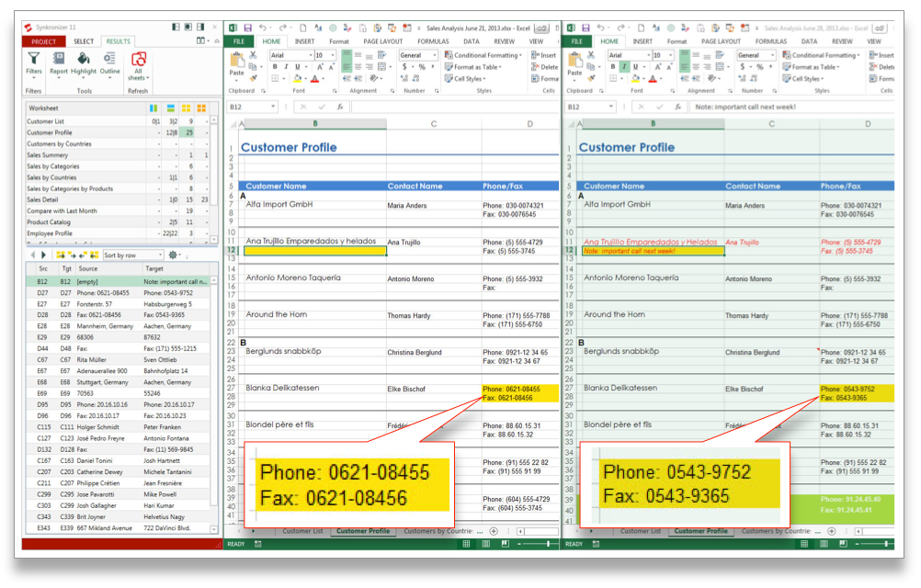Click the percent style icon in the left Excel window
This screenshot has width=921, height=588.
coord(422,67)
